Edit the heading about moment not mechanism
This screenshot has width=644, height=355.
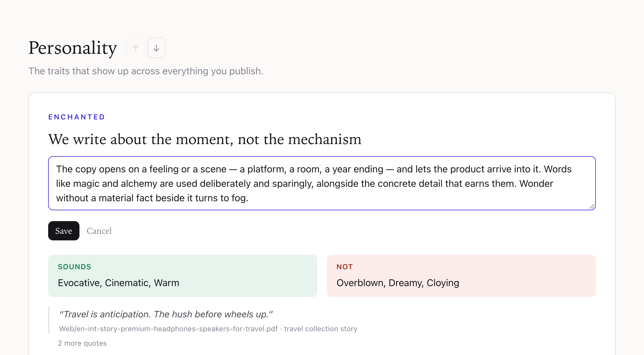[x=205, y=139]
